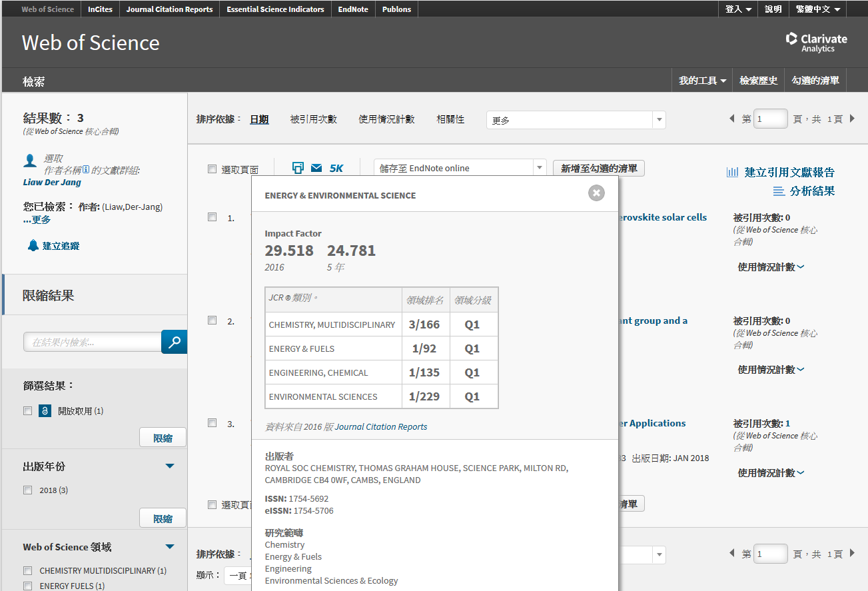Click the 分析結果 link
This screenshot has width=868, height=591.
(x=812, y=191)
